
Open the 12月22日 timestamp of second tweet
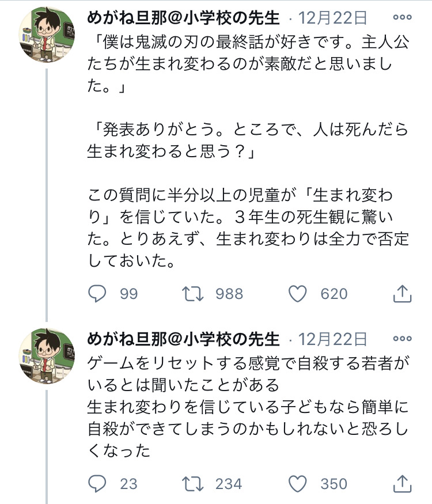(332, 339)
